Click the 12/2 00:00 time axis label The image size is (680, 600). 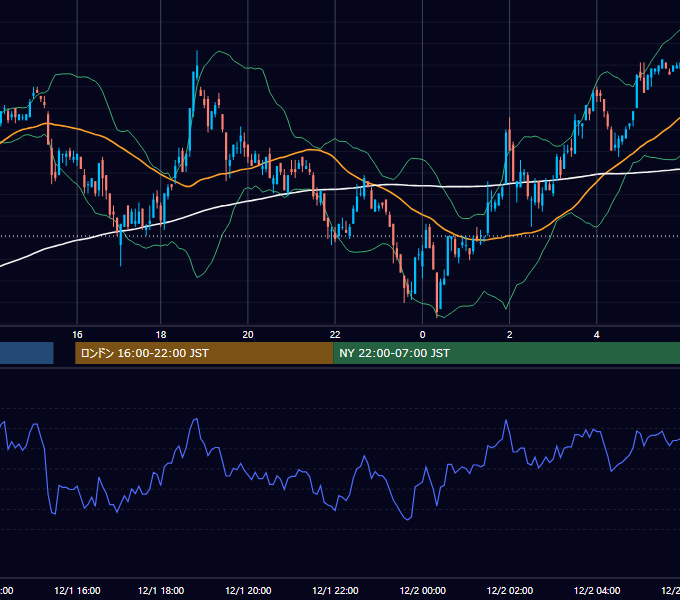click(422, 590)
